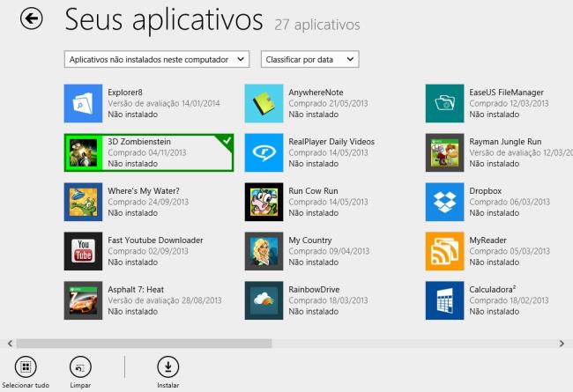Click the 'Rayman Jungle Run' title

coord(505,142)
